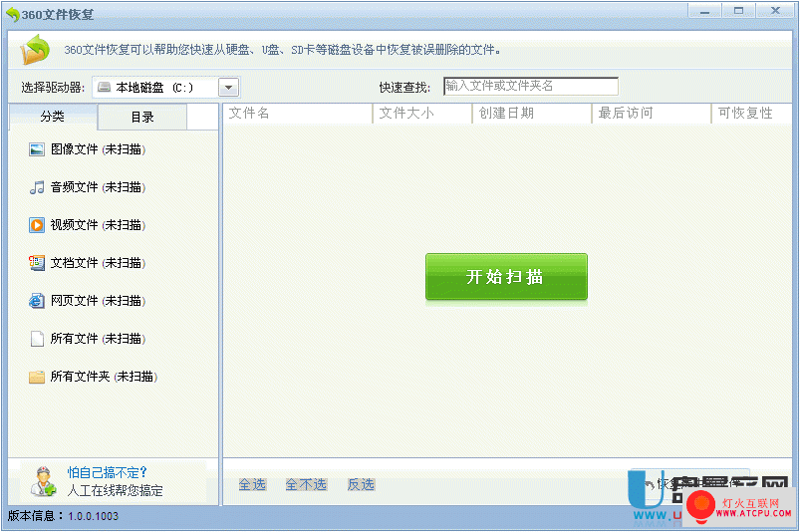Click the all files blank page icon

coord(37,339)
